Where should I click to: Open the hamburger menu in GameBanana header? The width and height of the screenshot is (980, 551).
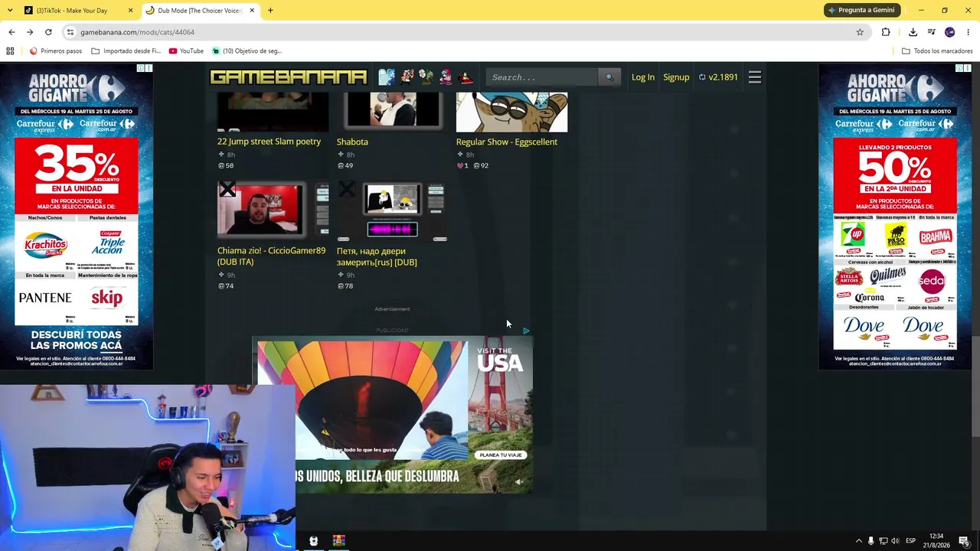tap(755, 77)
